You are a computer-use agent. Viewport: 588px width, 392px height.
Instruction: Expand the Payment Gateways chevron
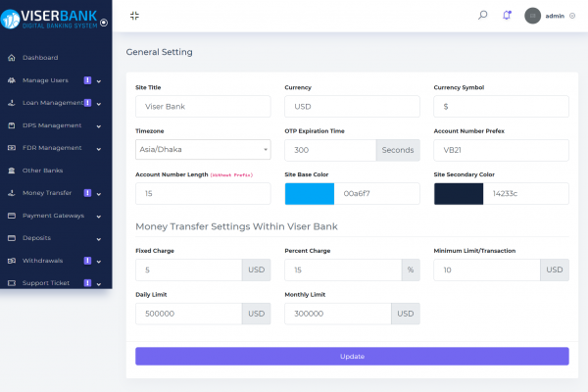pos(99,217)
